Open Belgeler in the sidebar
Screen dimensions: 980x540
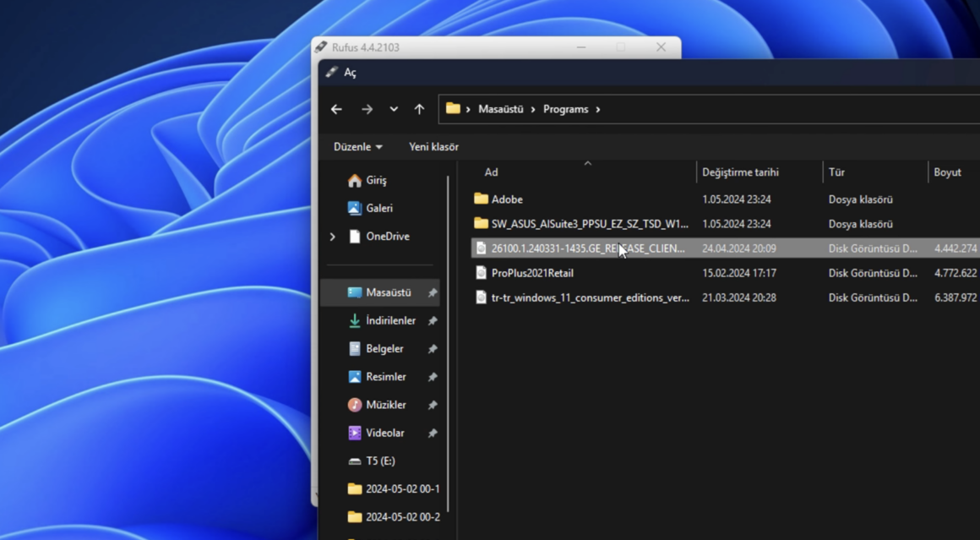pyautogui.click(x=384, y=349)
